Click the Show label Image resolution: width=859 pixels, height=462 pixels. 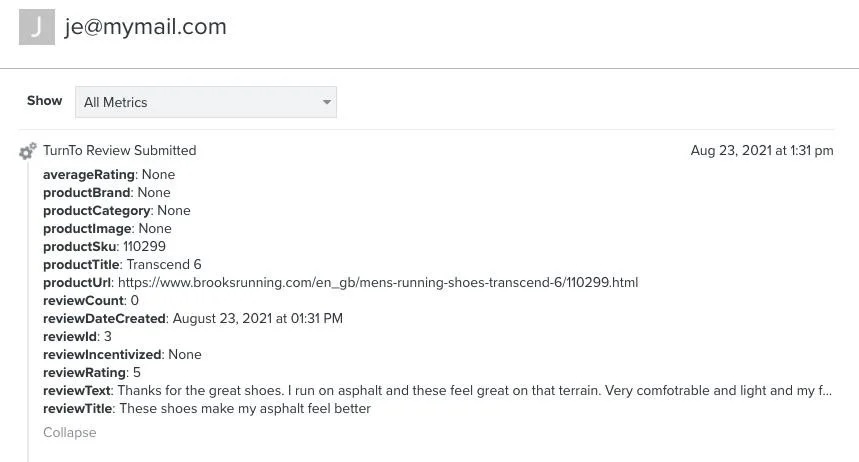click(44, 101)
